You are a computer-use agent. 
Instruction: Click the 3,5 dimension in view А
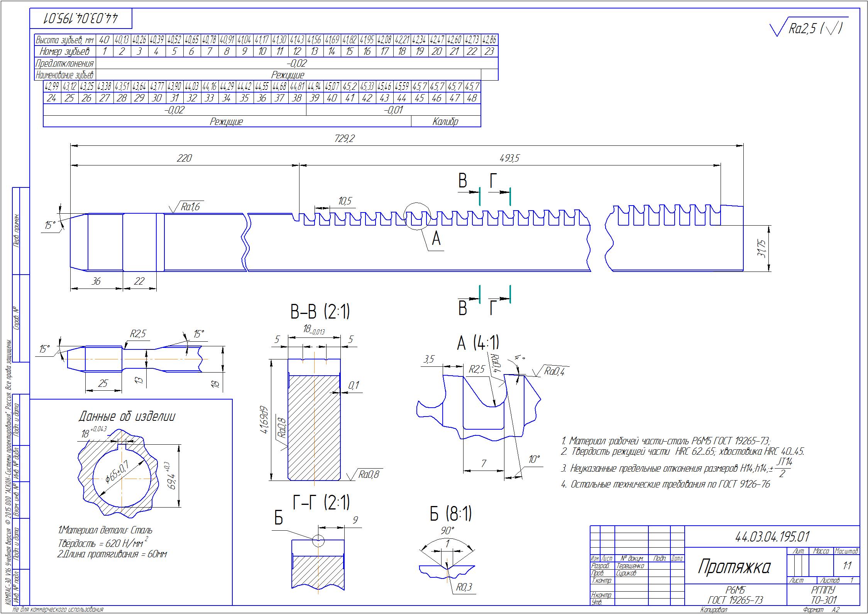point(428,359)
